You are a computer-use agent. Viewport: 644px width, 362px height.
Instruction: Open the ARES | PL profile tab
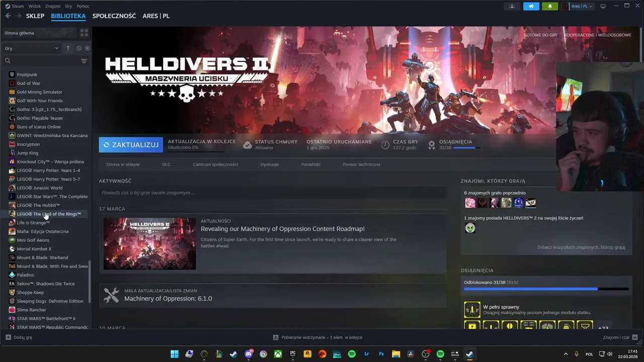156,16
